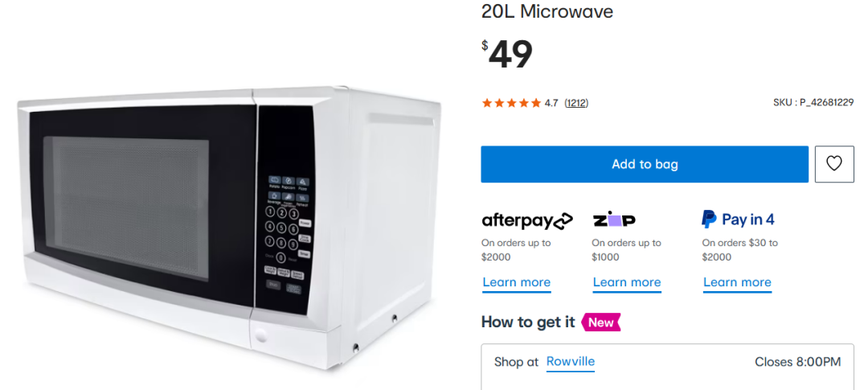Click the How to get it heading
Viewport: 868px width, 390px height.
click(528, 322)
